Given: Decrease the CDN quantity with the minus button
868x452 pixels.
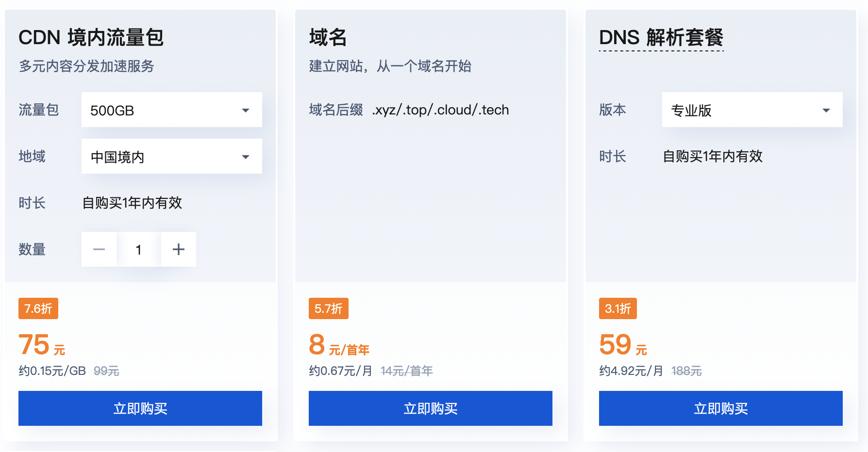Looking at the screenshot, I should click(x=99, y=249).
